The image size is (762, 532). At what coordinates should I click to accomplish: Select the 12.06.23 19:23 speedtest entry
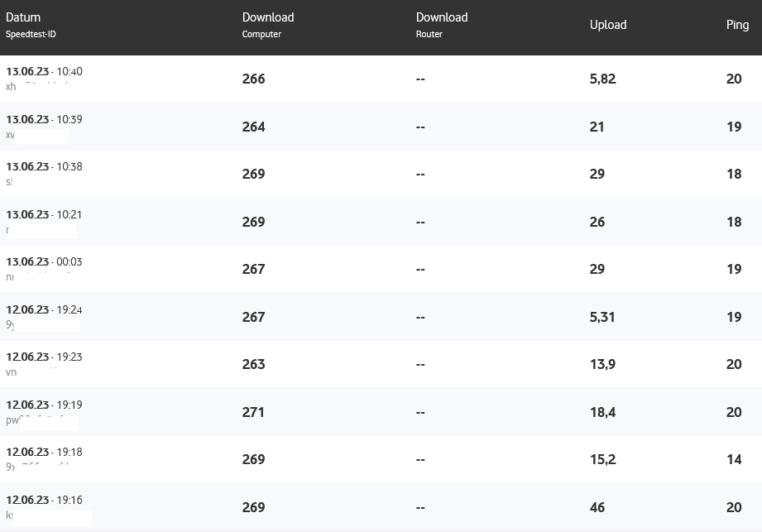[x=45, y=357]
